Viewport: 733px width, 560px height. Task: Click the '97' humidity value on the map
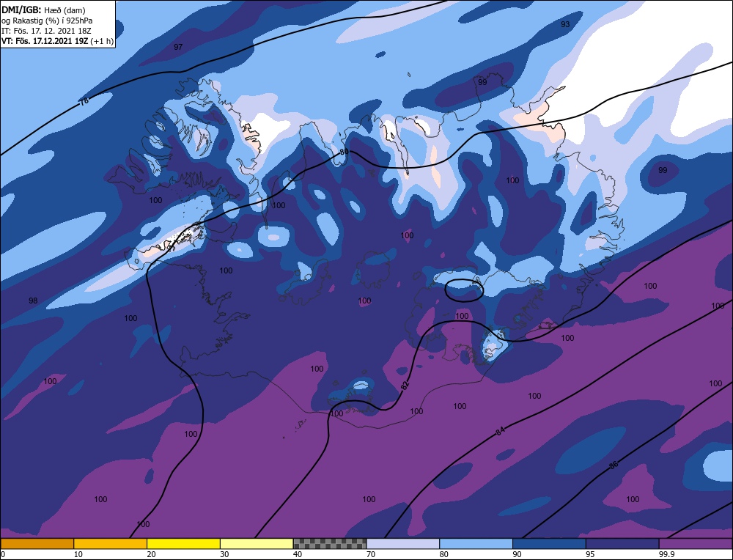pyautogui.click(x=178, y=47)
